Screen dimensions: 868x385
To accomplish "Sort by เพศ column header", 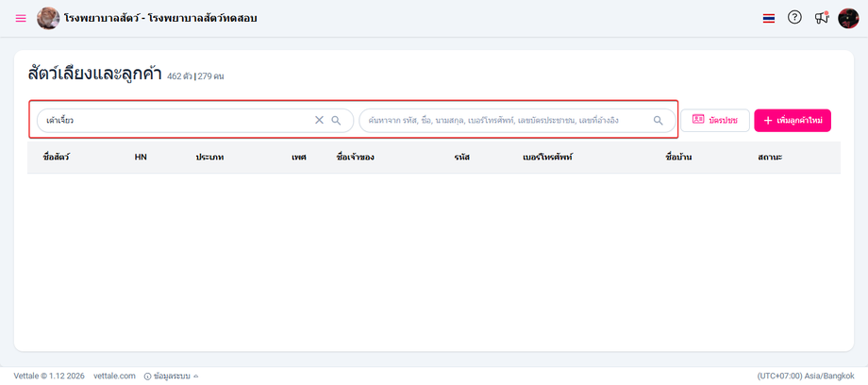I will pos(299,158).
